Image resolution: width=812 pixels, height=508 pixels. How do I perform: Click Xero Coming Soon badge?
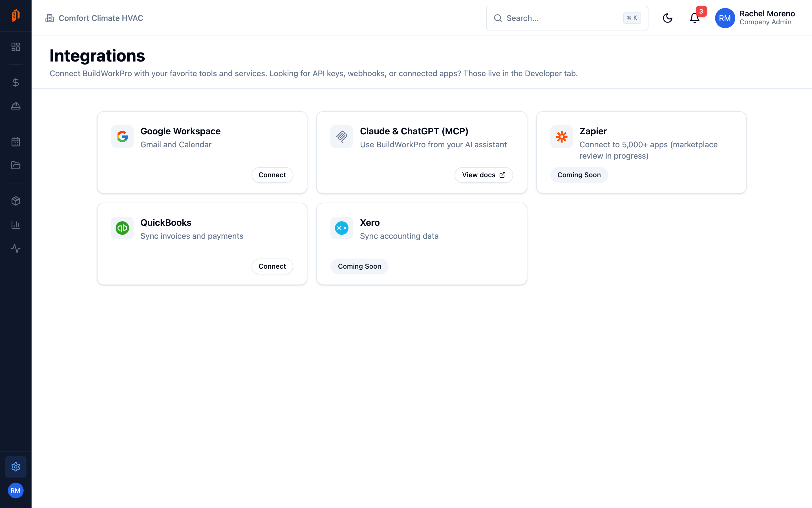pyautogui.click(x=359, y=266)
